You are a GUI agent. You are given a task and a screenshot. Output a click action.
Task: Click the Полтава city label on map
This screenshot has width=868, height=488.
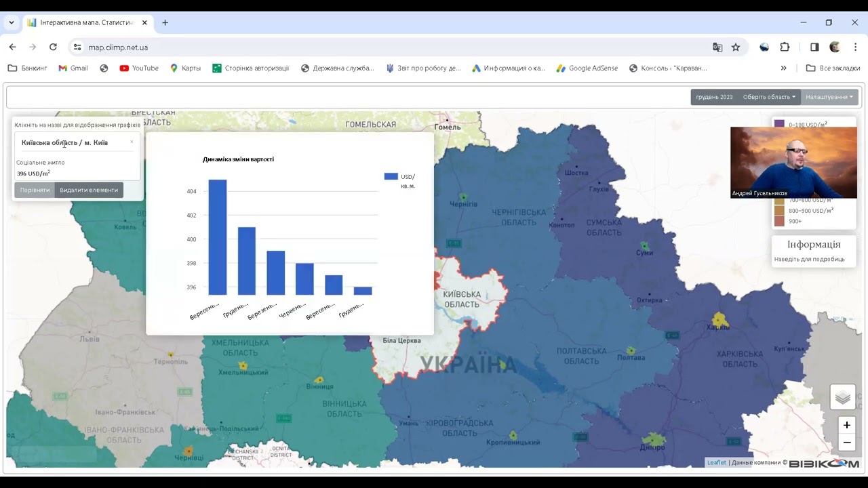[631, 357]
